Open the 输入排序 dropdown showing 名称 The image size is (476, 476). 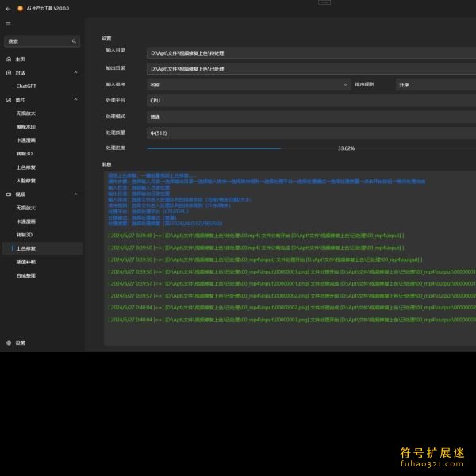[x=248, y=85]
